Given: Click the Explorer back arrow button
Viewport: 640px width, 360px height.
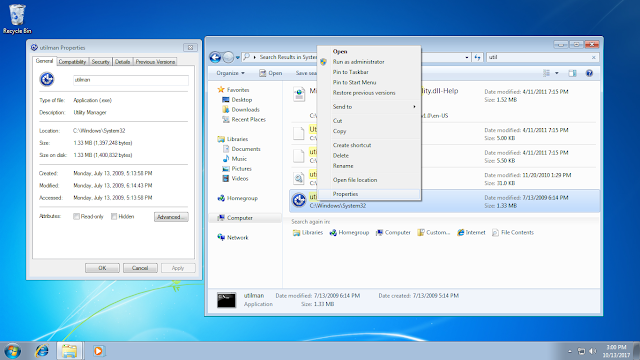Looking at the screenshot, I should click(x=215, y=57).
